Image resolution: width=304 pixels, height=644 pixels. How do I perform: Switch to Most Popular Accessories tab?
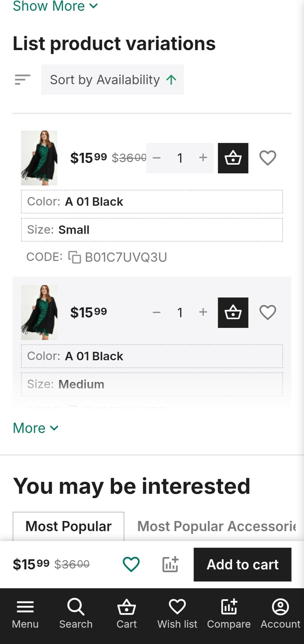tap(216, 526)
